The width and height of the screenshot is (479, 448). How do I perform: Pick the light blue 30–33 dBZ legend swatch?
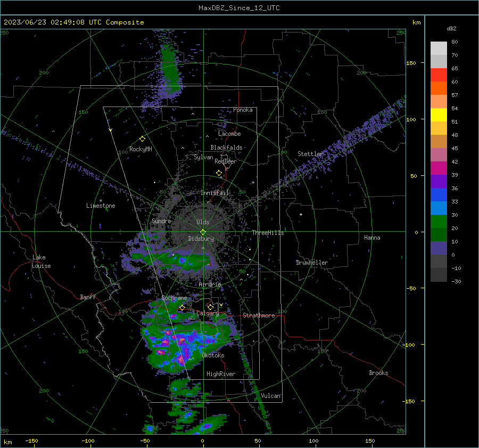(x=439, y=208)
